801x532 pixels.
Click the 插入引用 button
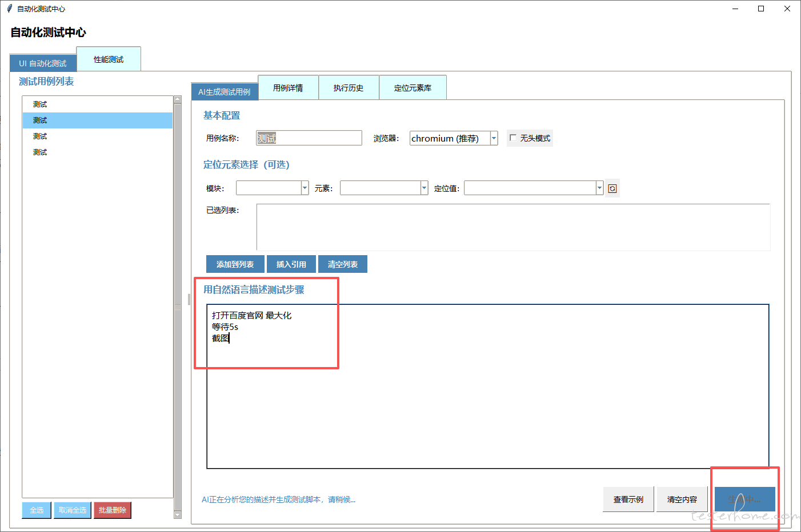click(x=291, y=264)
